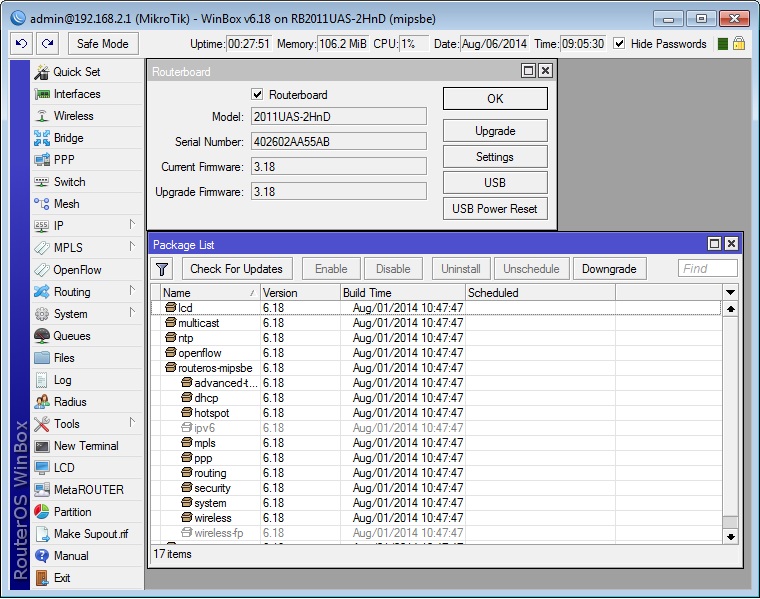Expand the Tools submenu
Viewport: 760px width, 599px height.
(132, 423)
